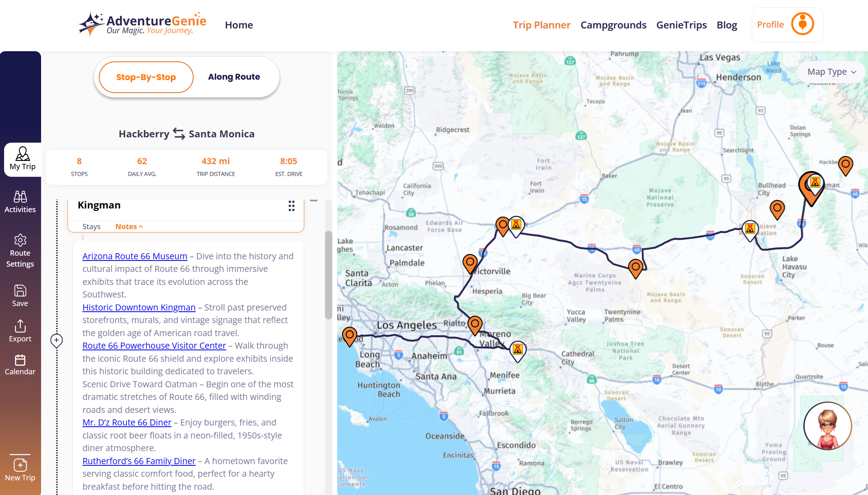Open the Map Type dropdown
This screenshot has width=868, height=495.
pyautogui.click(x=831, y=72)
